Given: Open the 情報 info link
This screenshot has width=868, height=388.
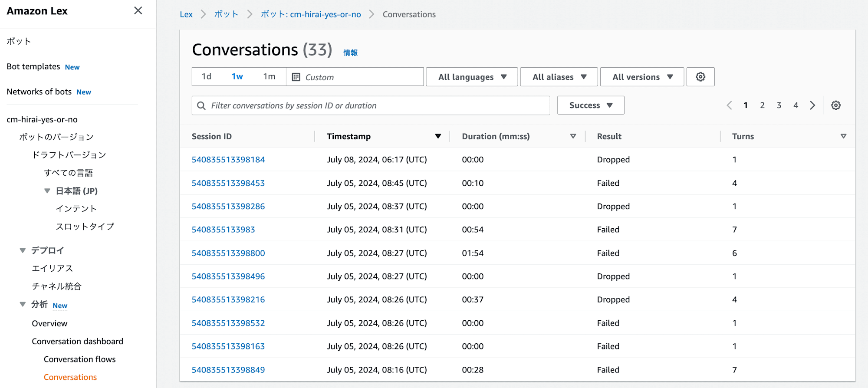Looking at the screenshot, I should pyautogui.click(x=351, y=53).
